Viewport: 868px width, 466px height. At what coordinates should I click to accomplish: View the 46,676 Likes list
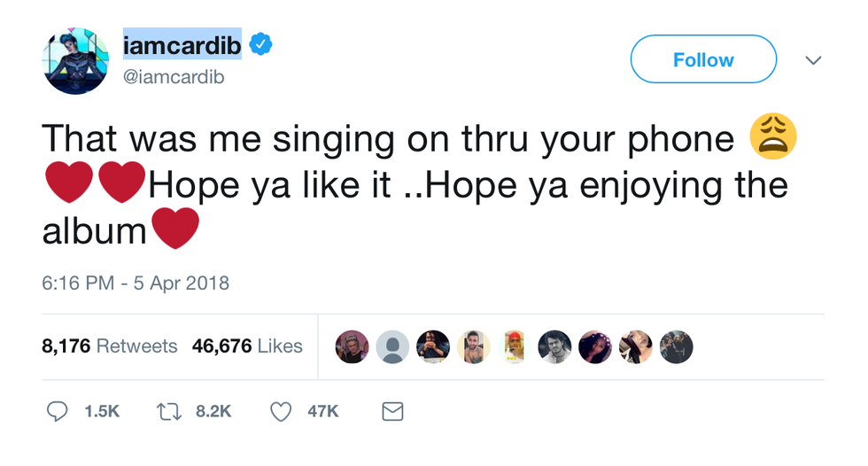click(247, 346)
